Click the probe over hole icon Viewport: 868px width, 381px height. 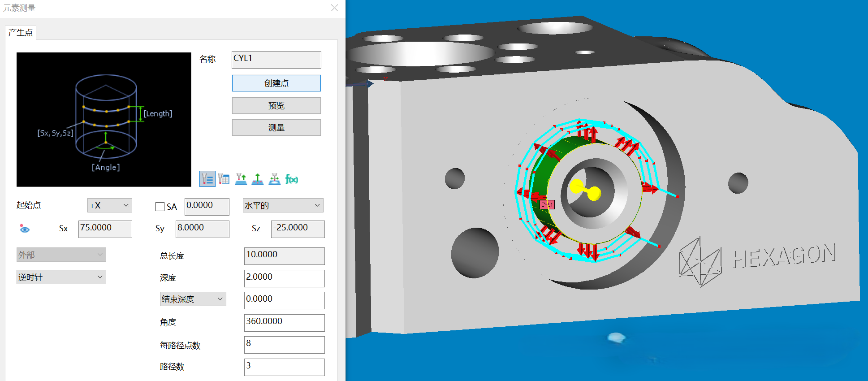point(274,179)
